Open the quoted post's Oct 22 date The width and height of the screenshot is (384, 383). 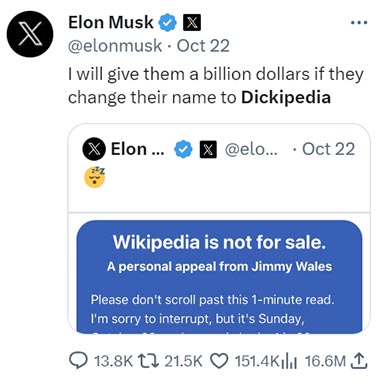coord(328,149)
